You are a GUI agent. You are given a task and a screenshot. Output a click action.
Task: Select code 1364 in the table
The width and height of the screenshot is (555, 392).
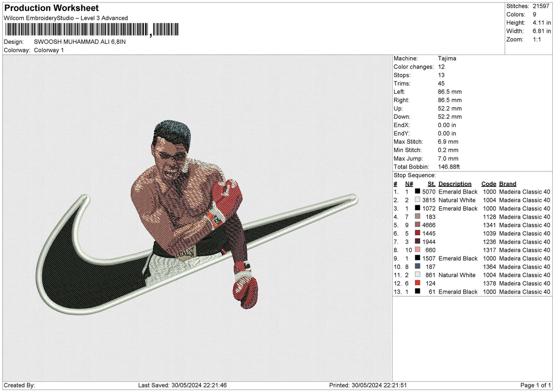pyautogui.click(x=489, y=267)
